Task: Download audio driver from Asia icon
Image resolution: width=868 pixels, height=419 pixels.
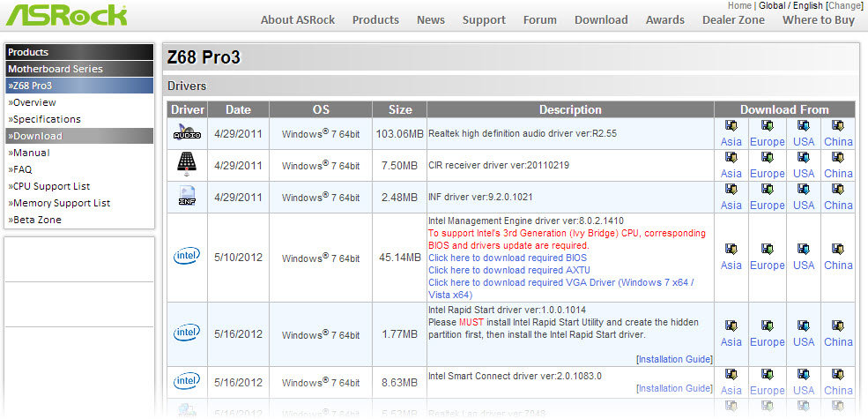Action: tap(731, 126)
